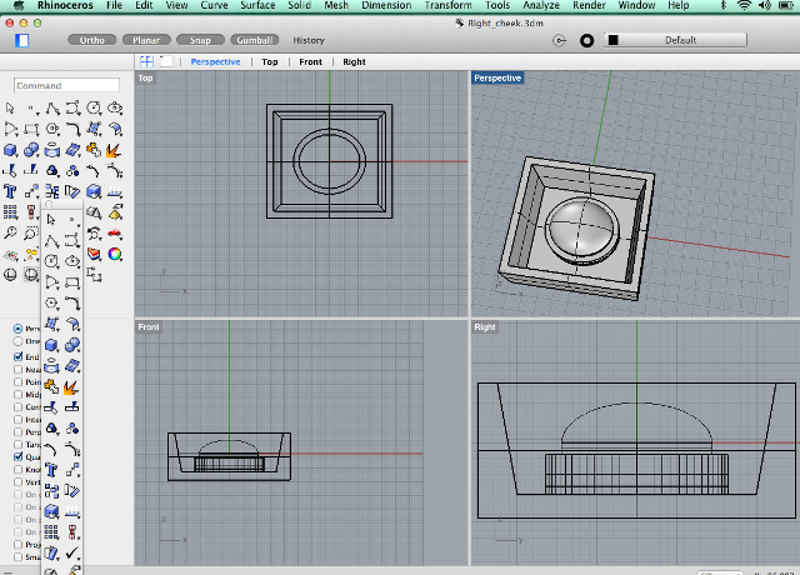Open the Wi-Fi status menu
Screen dimensions: 800x575
744,6
